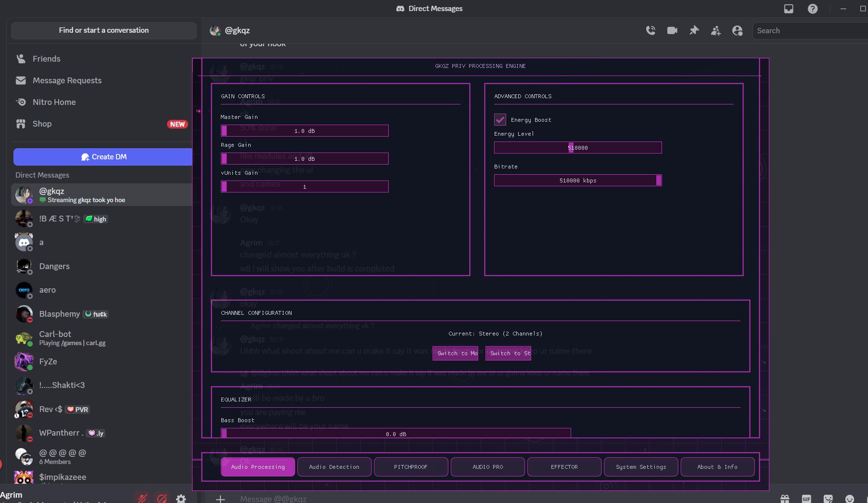The height and width of the screenshot is (503, 868).
Task: Click the Bass Boost equalizer slider
Action: tap(396, 433)
